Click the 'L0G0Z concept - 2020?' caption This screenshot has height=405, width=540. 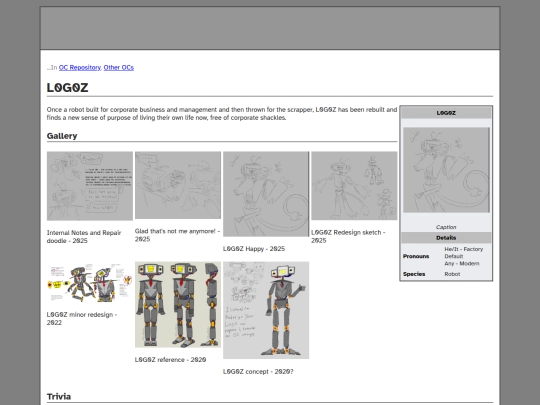tap(258, 372)
